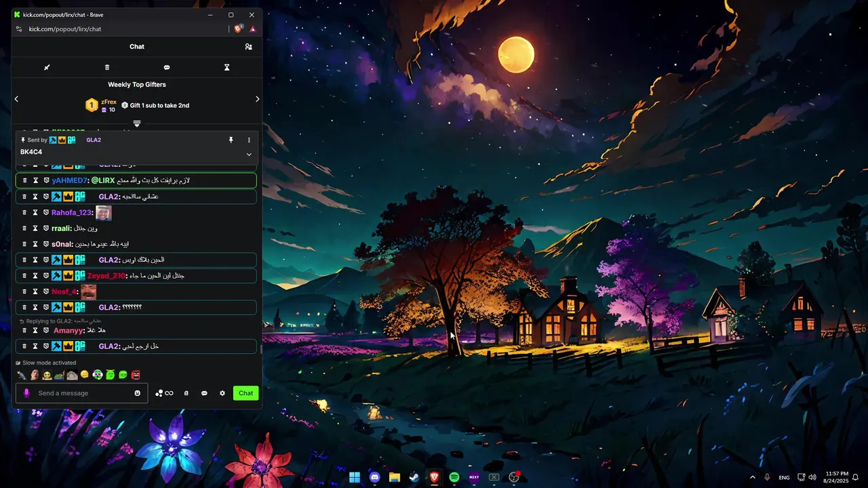This screenshot has height=488, width=868.
Task: Timeout Rahofa_123 with hourglass icon
Action: (x=35, y=212)
